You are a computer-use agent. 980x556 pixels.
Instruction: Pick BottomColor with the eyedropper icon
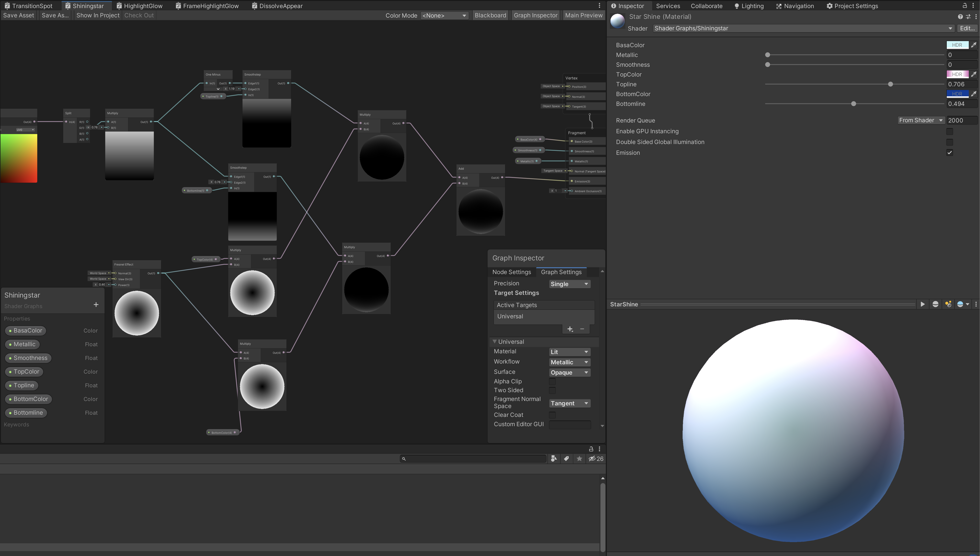(x=974, y=94)
